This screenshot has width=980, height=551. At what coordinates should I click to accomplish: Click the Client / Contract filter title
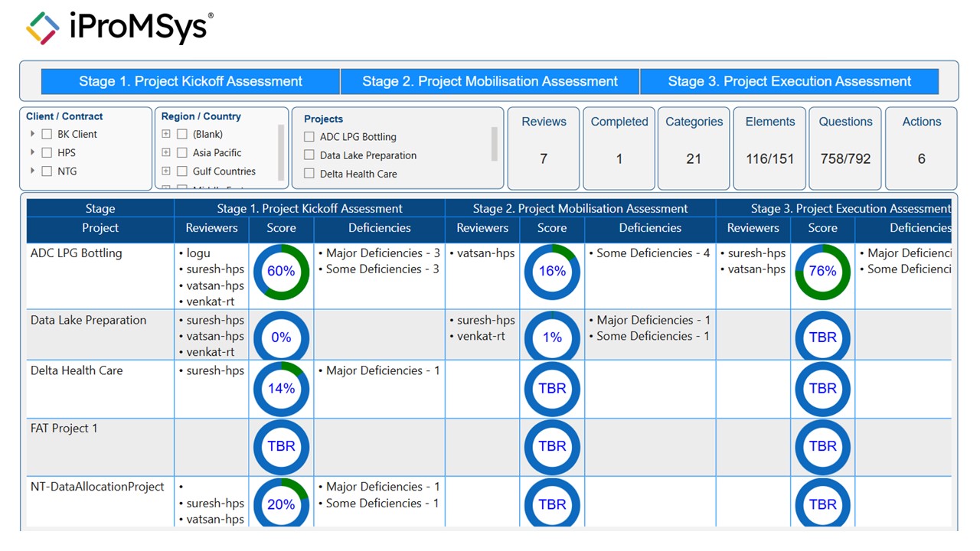64,116
